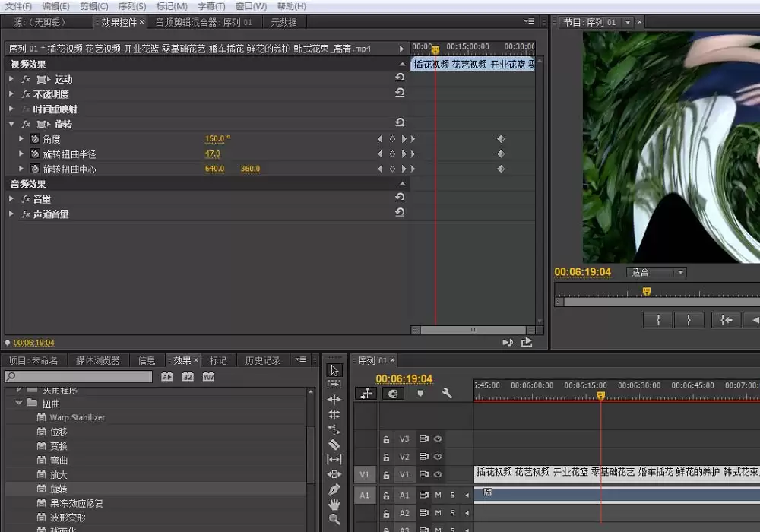760x532 pixels.
Task: Collapse the 旋转 effect properties
Action: click(11, 124)
